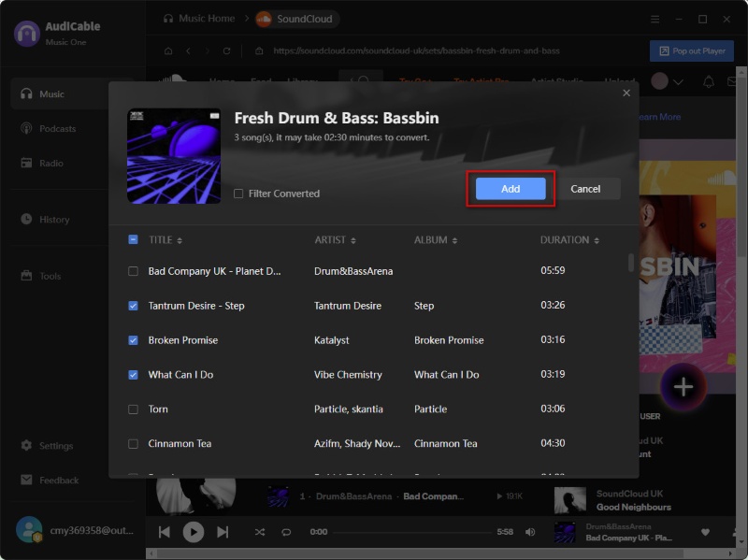Click the Next track button
This screenshot has width=748, height=560.
pyautogui.click(x=223, y=532)
